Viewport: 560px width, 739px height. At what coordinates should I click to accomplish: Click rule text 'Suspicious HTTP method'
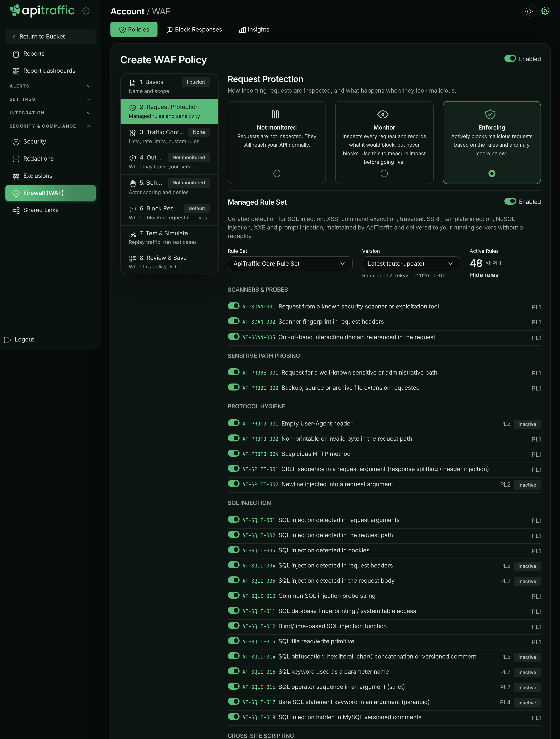pos(316,454)
